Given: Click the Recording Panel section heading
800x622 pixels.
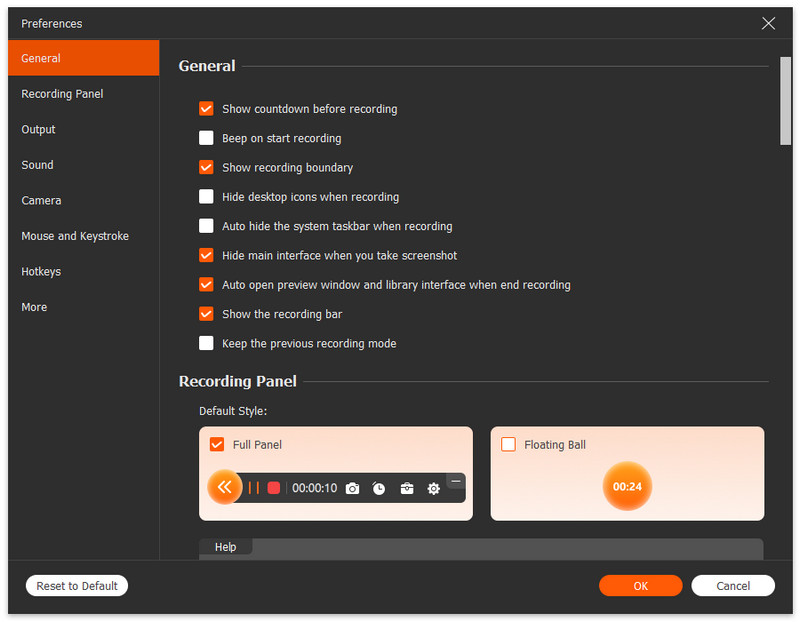Looking at the screenshot, I should [238, 381].
